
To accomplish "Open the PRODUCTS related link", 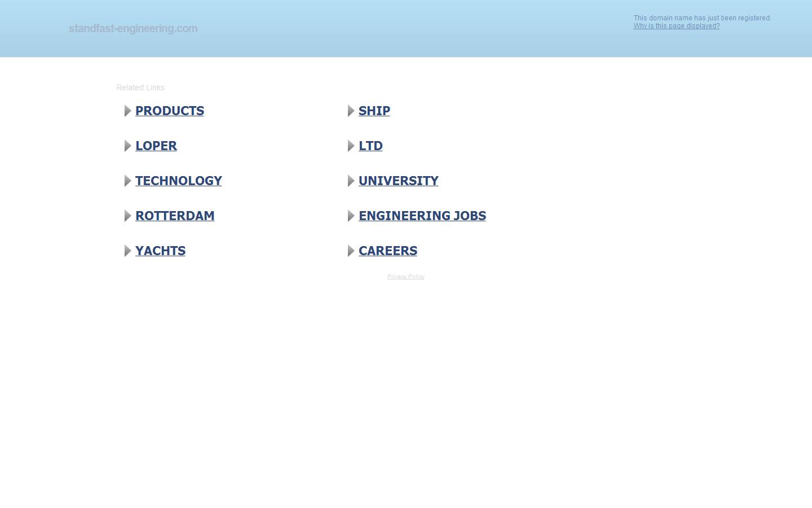I will click(169, 111).
